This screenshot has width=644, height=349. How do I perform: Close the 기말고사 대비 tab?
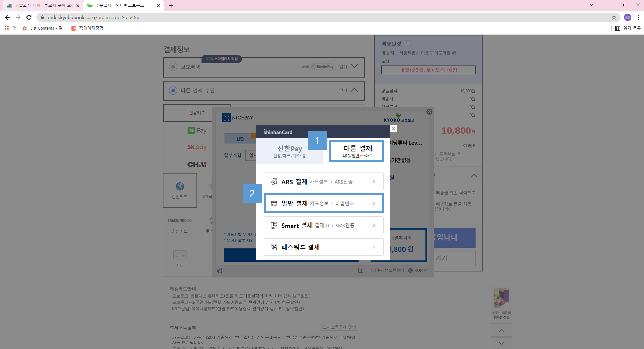coord(78,6)
